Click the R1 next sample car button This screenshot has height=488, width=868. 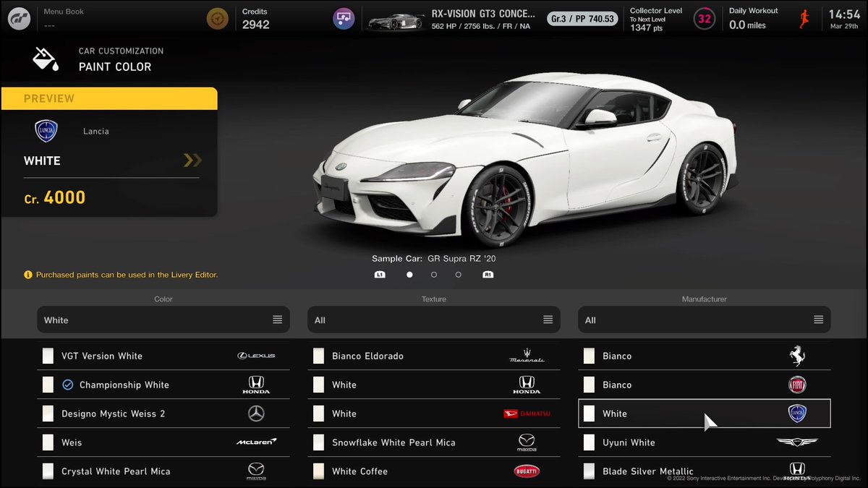(488, 275)
